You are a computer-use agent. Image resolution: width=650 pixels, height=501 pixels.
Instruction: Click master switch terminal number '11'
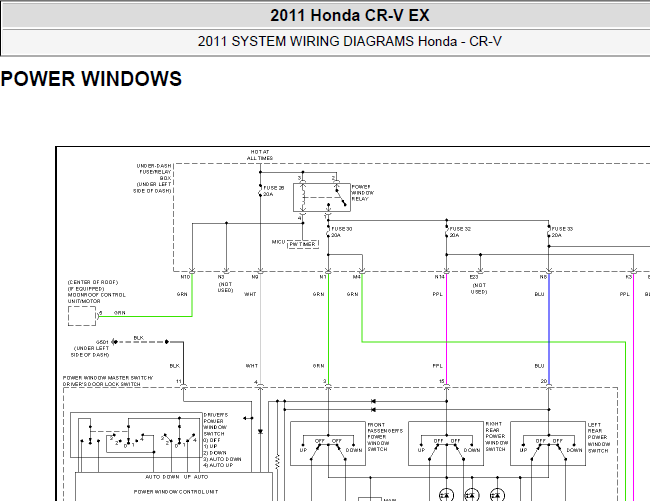click(x=179, y=381)
